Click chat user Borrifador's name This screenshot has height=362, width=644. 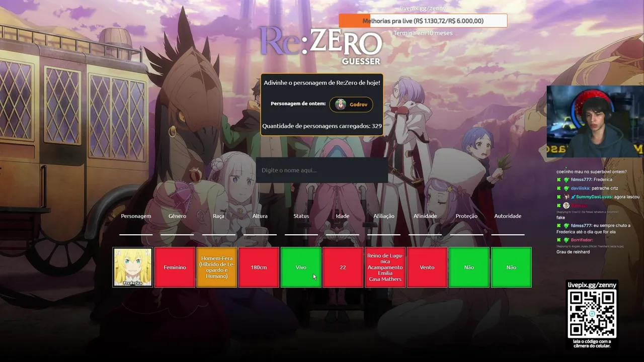[x=582, y=240]
